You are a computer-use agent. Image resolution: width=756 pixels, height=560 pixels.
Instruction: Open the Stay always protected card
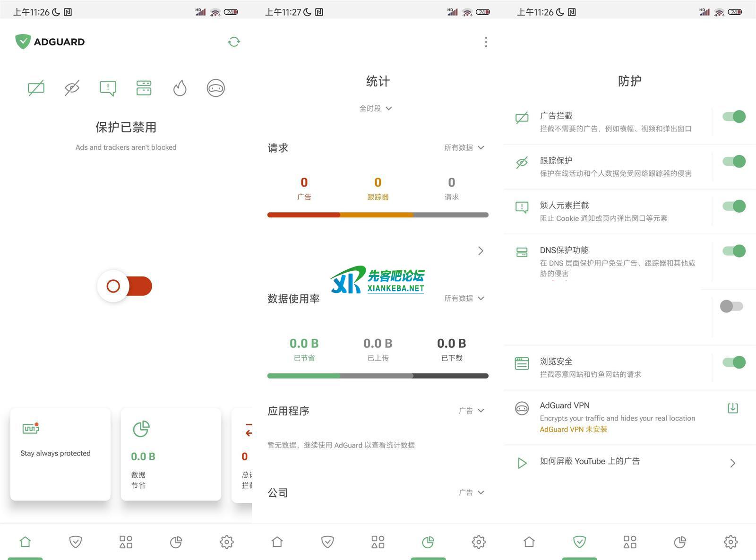coord(60,454)
